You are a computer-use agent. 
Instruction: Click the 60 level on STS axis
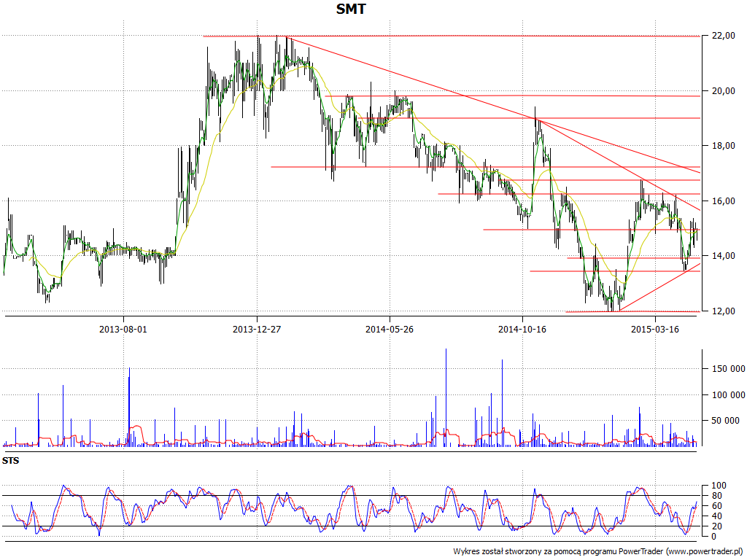click(716, 506)
